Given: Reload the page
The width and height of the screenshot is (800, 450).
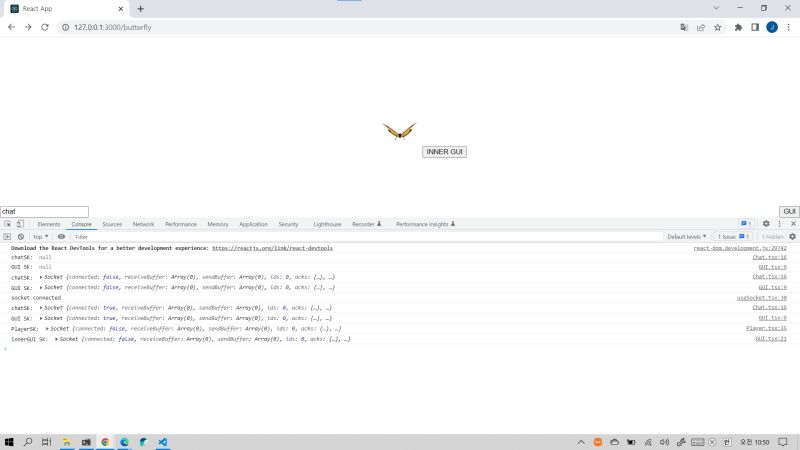Looking at the screenshot, I should 45,27.
